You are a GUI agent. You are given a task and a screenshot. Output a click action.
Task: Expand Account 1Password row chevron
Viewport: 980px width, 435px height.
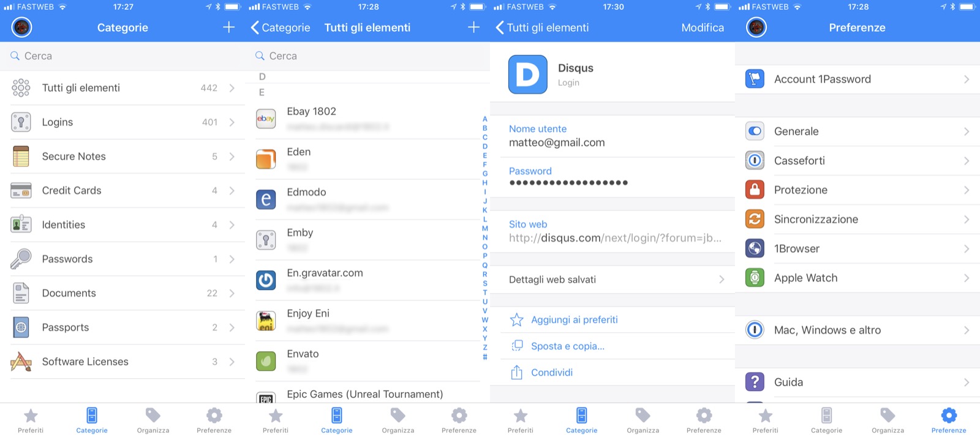coord(967,80)
